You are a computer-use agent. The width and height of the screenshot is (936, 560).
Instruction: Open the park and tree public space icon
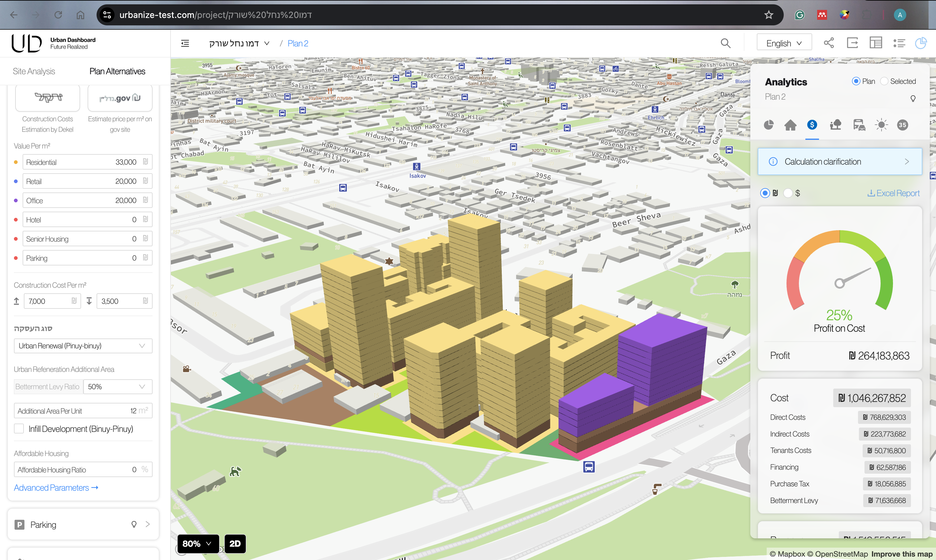tap(835, 125)
